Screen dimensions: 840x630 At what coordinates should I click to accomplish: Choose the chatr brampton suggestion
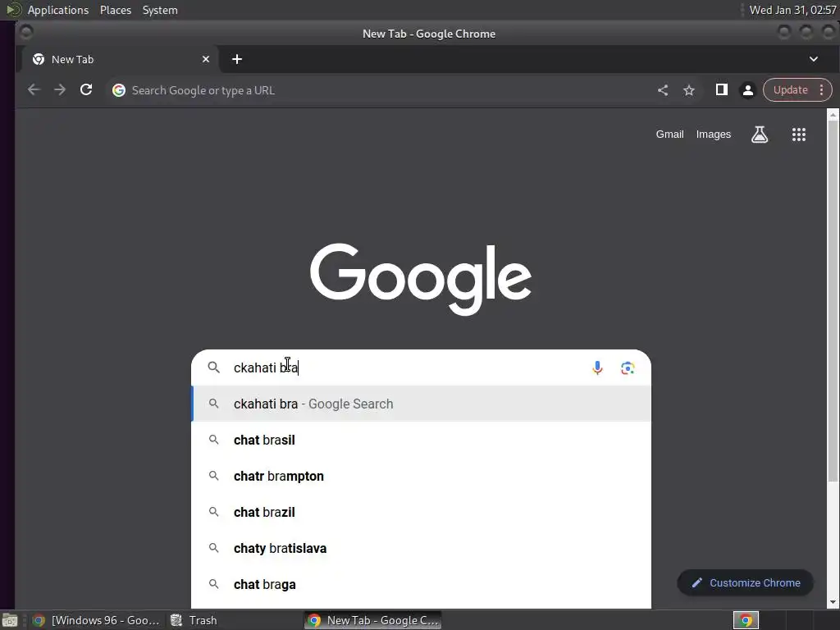point(421,477)
